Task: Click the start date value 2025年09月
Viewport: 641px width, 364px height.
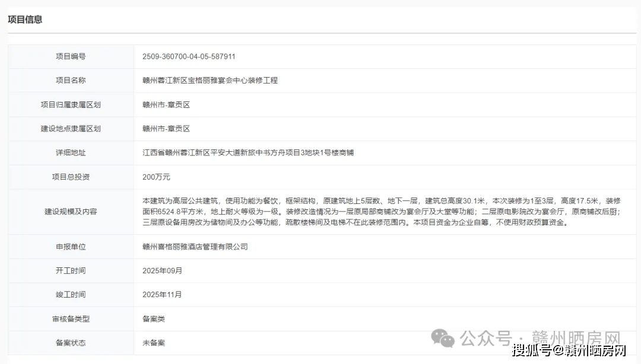Action: [x=162, y=270]
